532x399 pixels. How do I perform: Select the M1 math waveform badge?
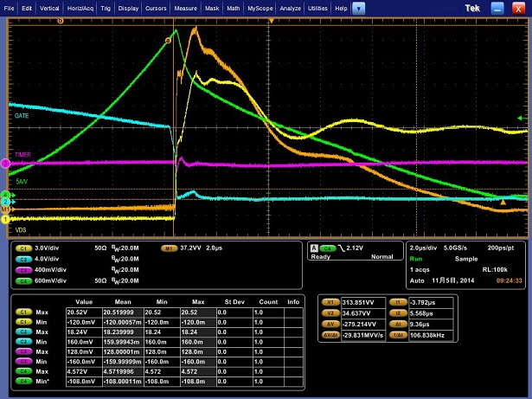(169, 248)
